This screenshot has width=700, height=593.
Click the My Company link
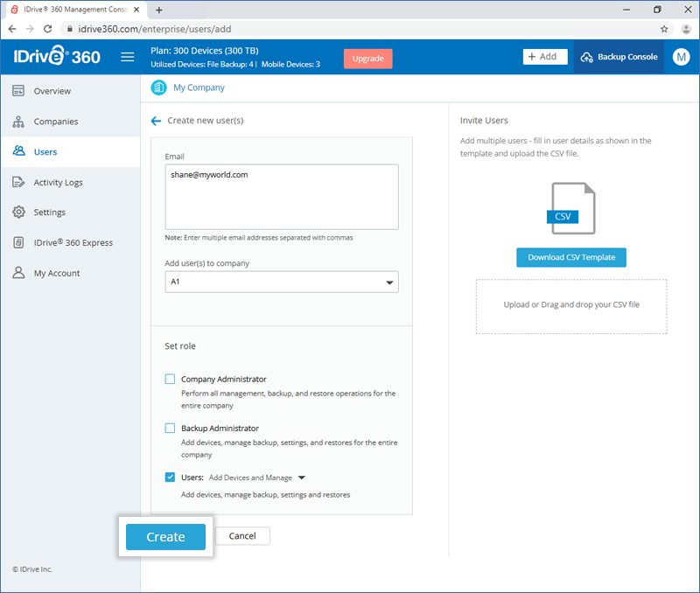tap(199, 87)
